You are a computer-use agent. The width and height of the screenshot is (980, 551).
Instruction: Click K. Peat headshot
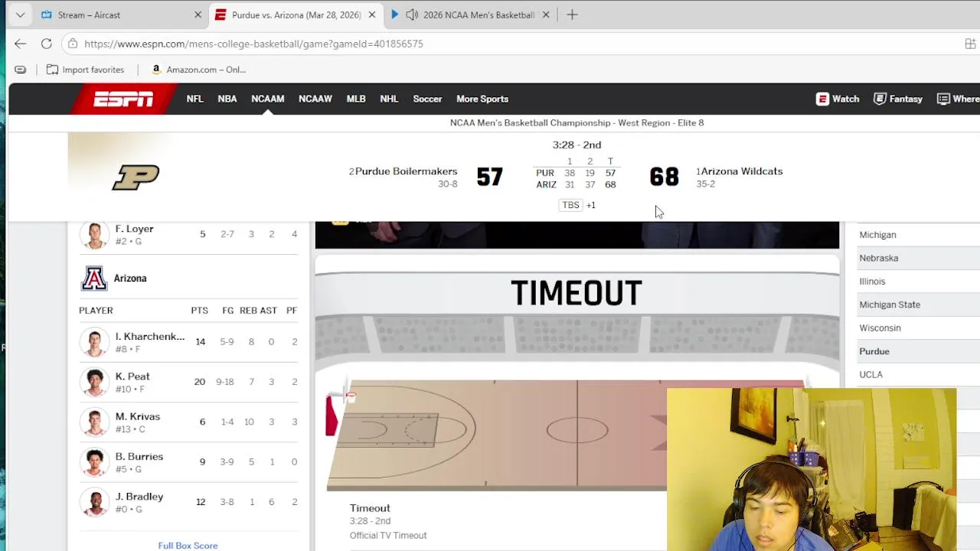pos(95,382)
